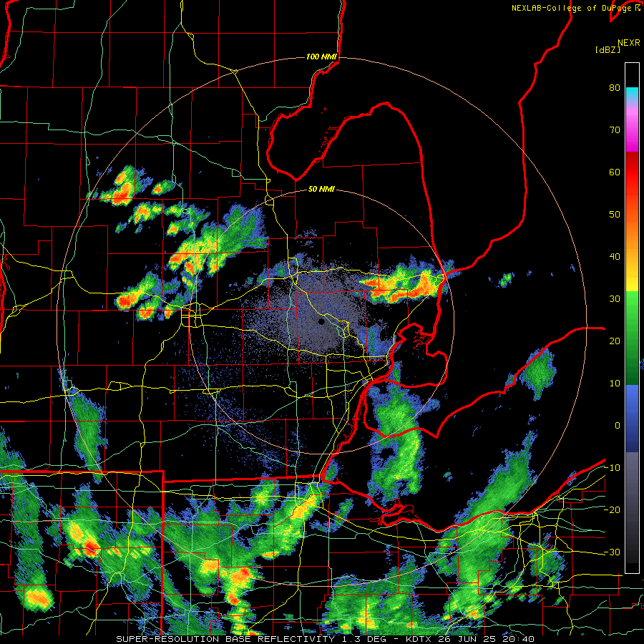Image resolution: width=644 pixels, height=644 pixels.
Task: Click the -10 value on the dBZ scale
Action: (x=612, y=468)
